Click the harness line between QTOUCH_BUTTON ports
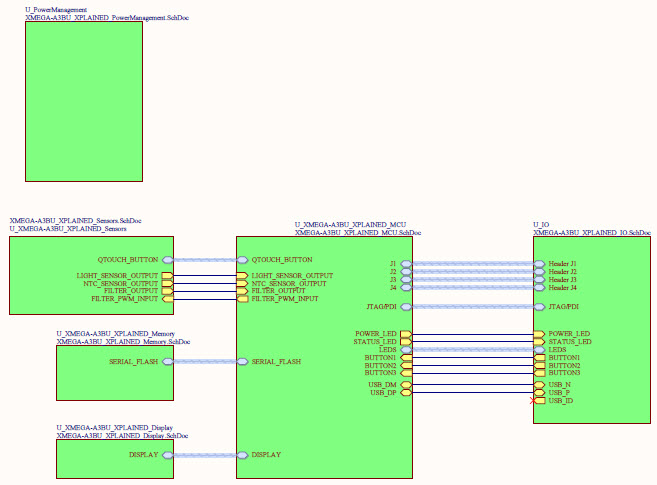The width and height of the screenshot is (657, 485). (x=205, y=260)
